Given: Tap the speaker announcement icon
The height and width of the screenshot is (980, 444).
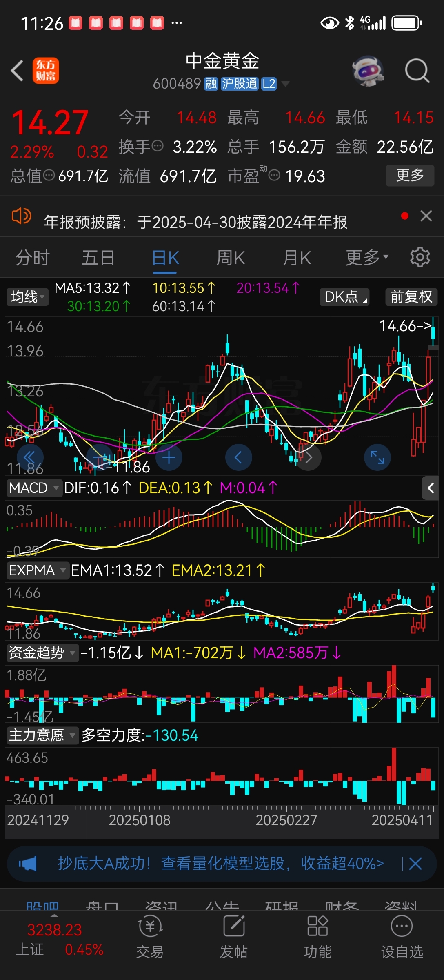Looking at the screenshot, I should (21, 216).
